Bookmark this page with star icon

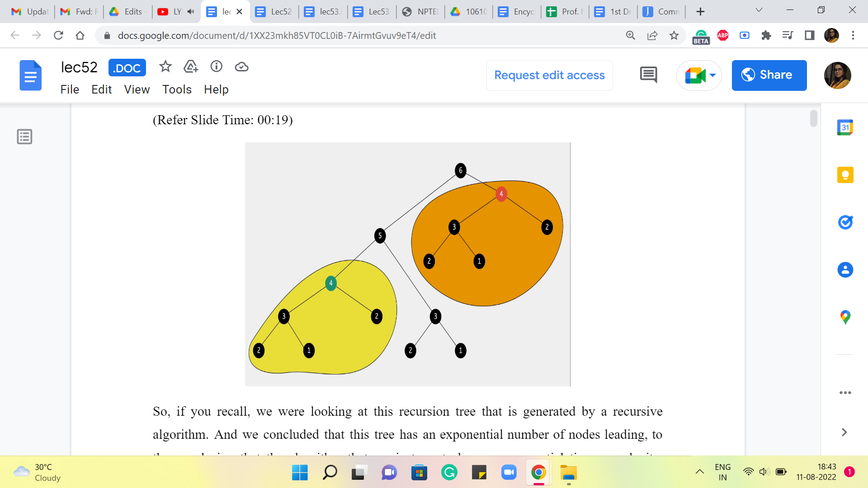(x=674, y=35)
